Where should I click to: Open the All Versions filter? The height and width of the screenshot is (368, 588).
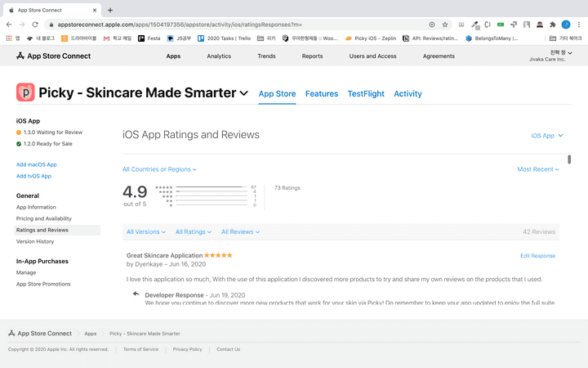pyautogui.click(x=146, y=231)
